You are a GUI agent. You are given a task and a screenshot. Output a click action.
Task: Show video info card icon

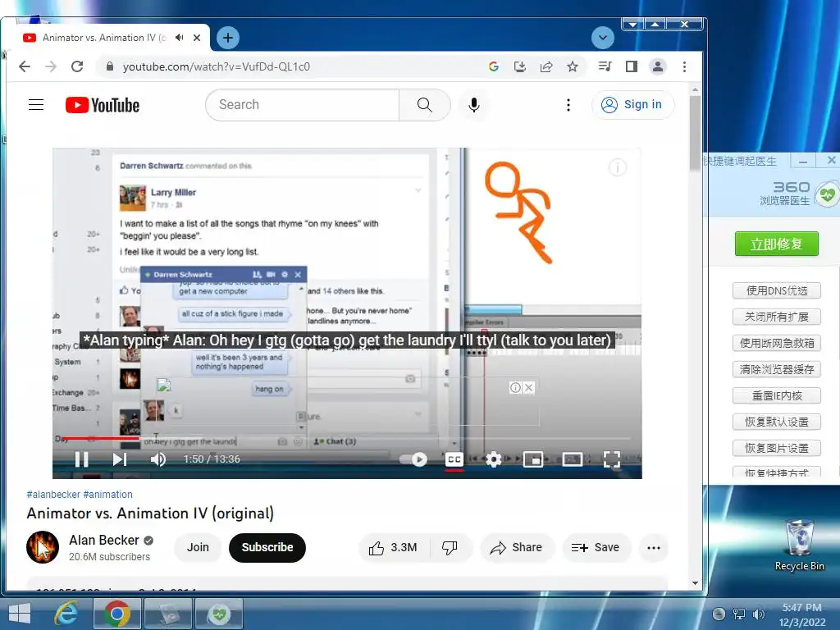pos(617,167)
